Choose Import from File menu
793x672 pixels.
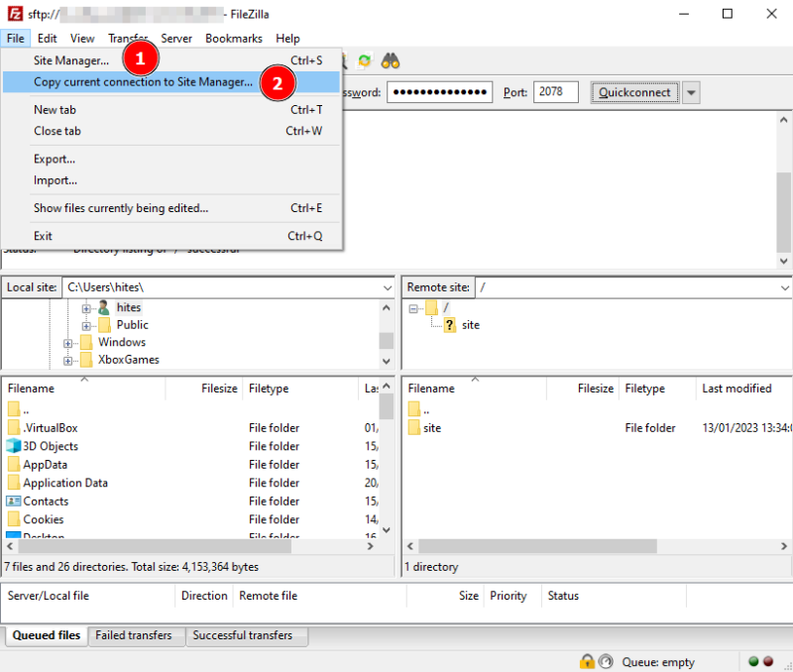170,180
